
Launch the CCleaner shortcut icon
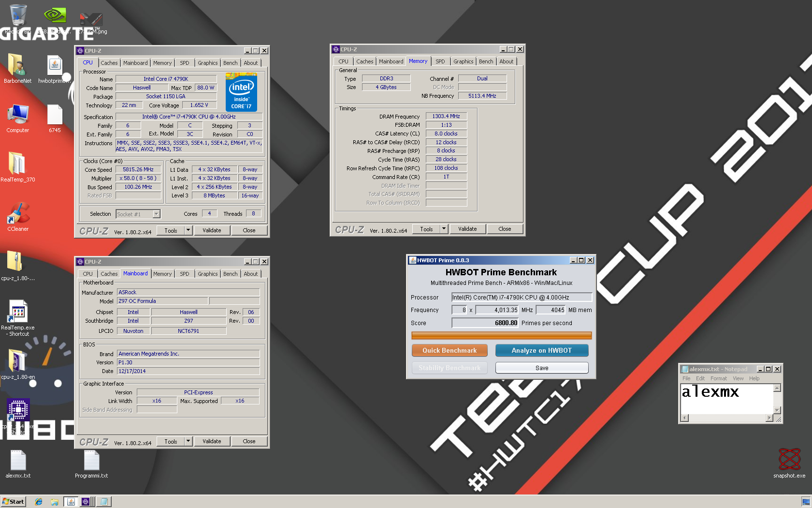pyautogui.click(x=18, y=213)
